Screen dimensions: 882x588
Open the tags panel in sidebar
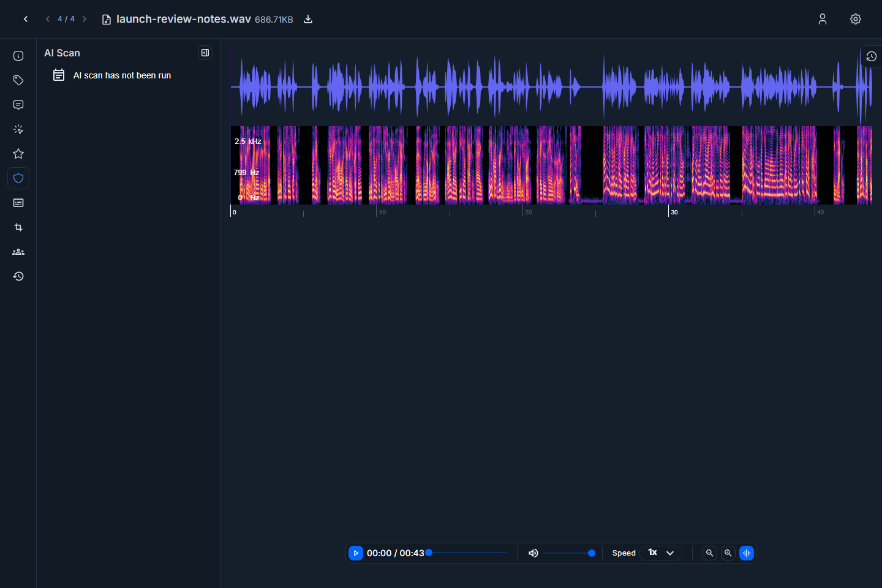[18, 80]
